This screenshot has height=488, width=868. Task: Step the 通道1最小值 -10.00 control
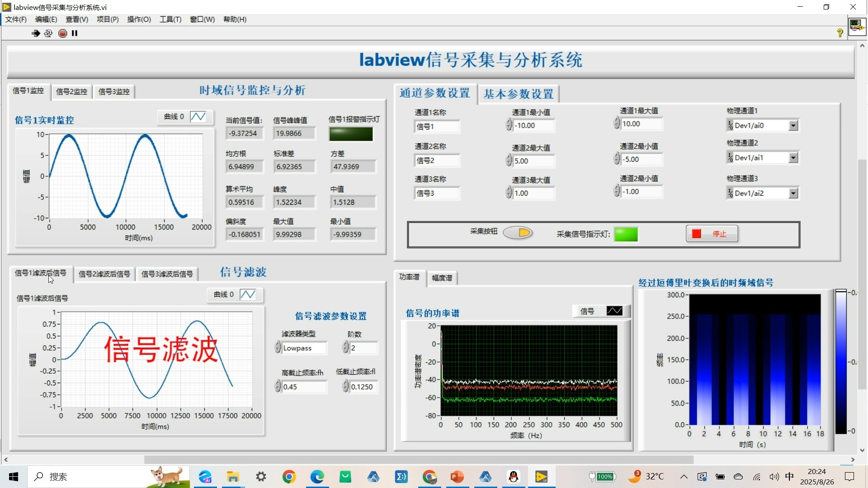tap(509, 125)
